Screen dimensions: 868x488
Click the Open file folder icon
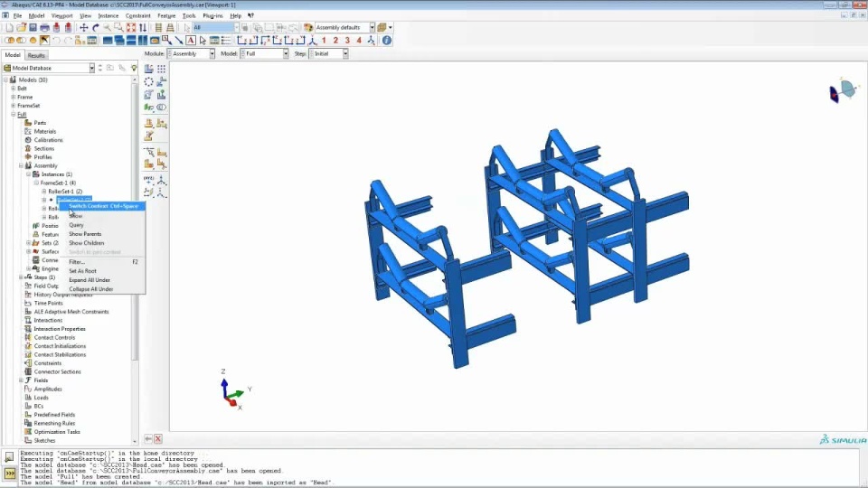tap(21, 28)
